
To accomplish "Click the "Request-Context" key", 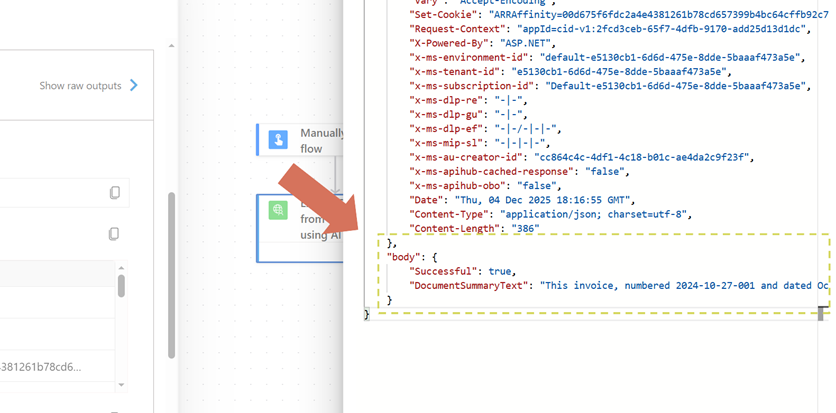I will (x=457, y=29).
